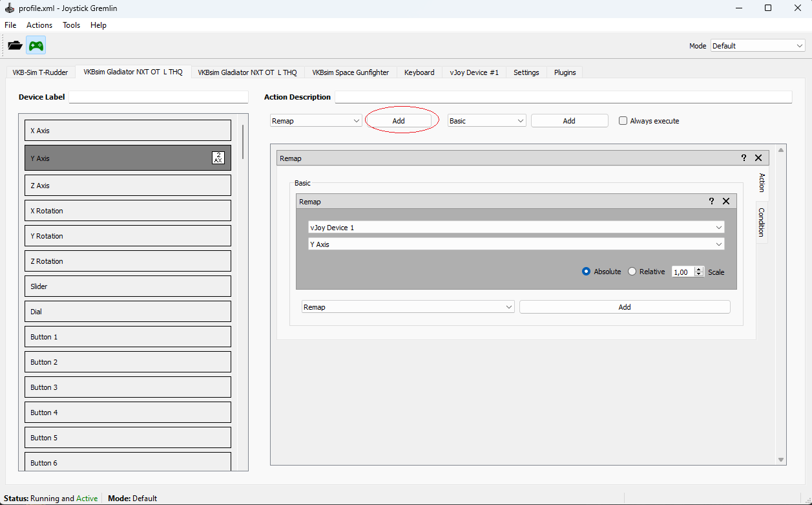The height and width of the screenshot is (505, 812).
Task: Click the help question mark on outer Remap panel
Action: point(744,158)
